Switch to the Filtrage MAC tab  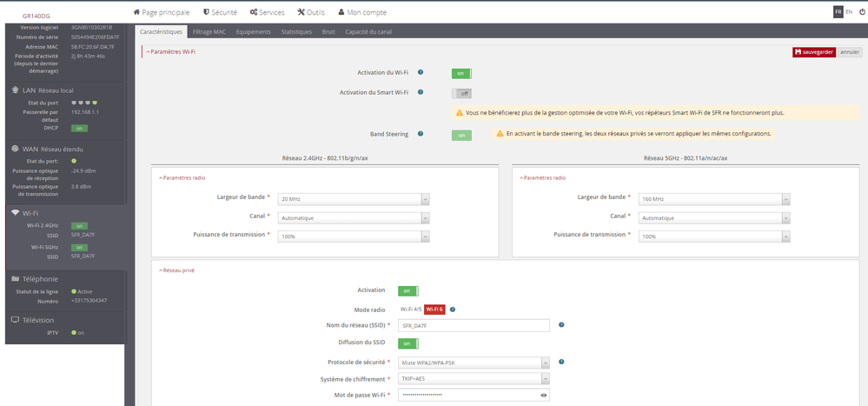pos(208,31)
